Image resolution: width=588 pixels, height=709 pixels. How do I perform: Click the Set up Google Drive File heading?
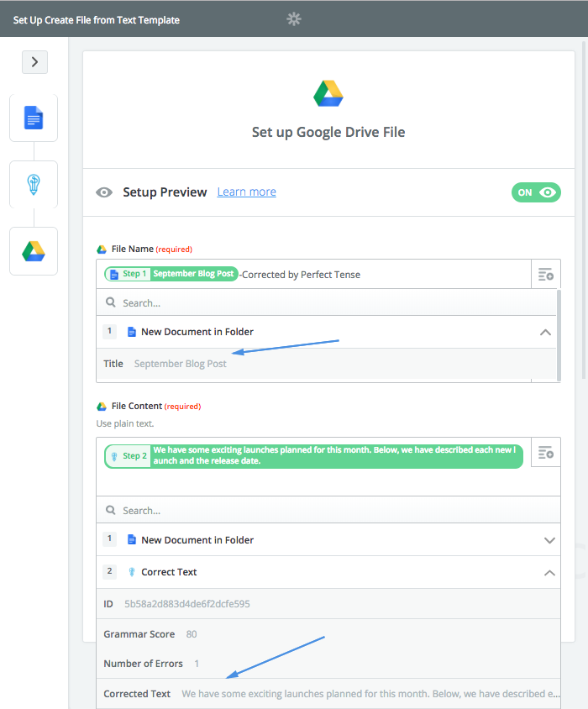(328, 132)
